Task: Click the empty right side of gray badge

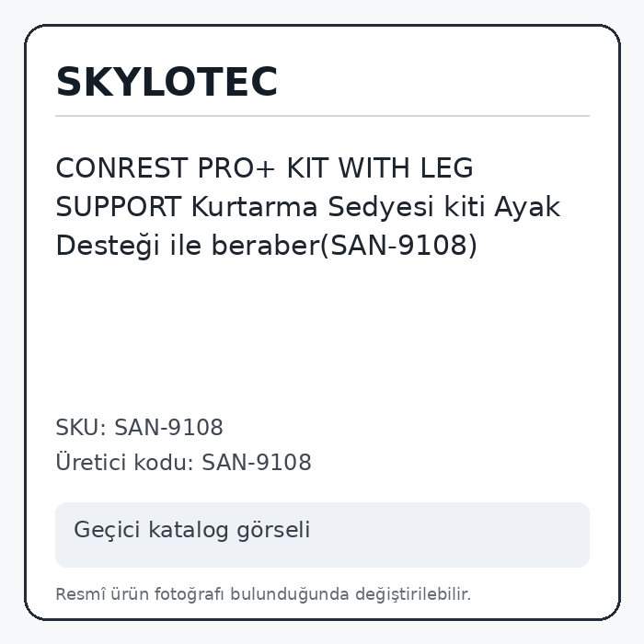Action: pyautogui.click(x=452, y=535)
